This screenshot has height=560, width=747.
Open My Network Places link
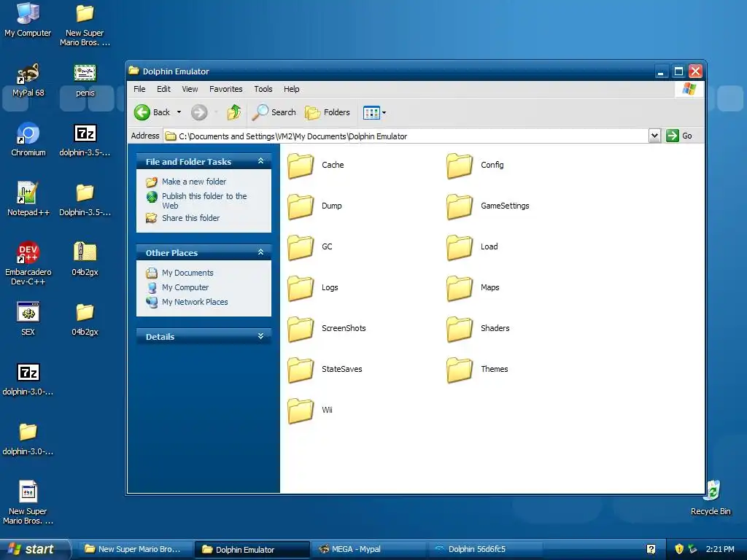point(195,302)
